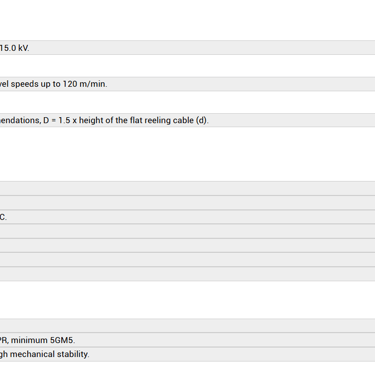This screenshot has height=366, width=375.
Task: Click the "mechanical stability." text
Action: [x=49, y=354]
